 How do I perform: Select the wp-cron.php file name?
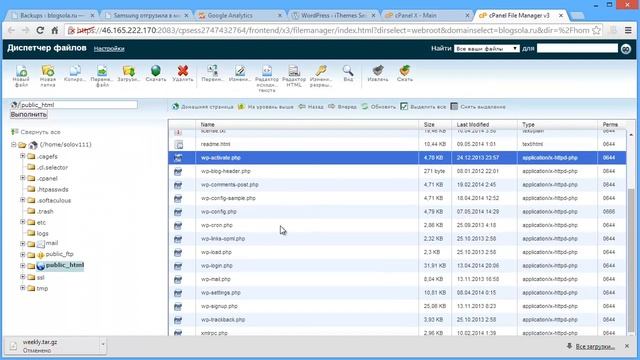(x=217, y=225)
